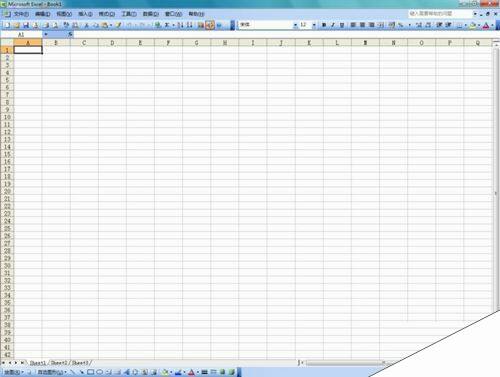Select column header H

[225, 43]
